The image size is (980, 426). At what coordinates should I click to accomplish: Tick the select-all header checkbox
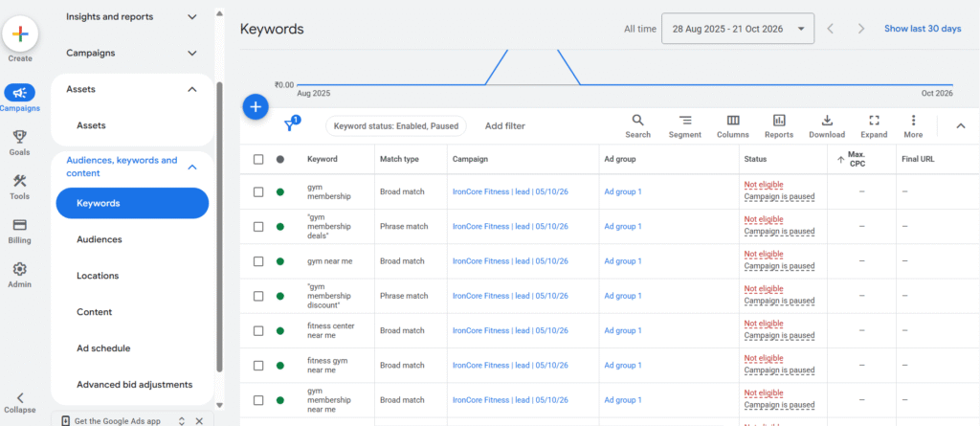(x=258, y=160)
